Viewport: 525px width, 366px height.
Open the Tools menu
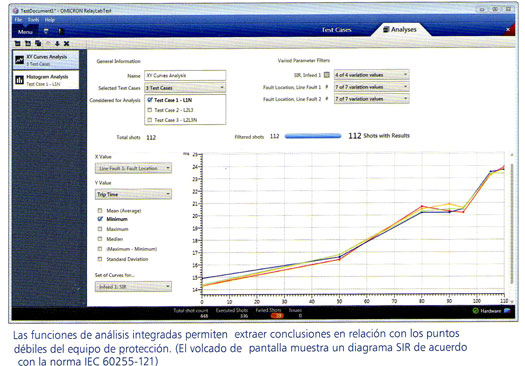click(33, 20)
